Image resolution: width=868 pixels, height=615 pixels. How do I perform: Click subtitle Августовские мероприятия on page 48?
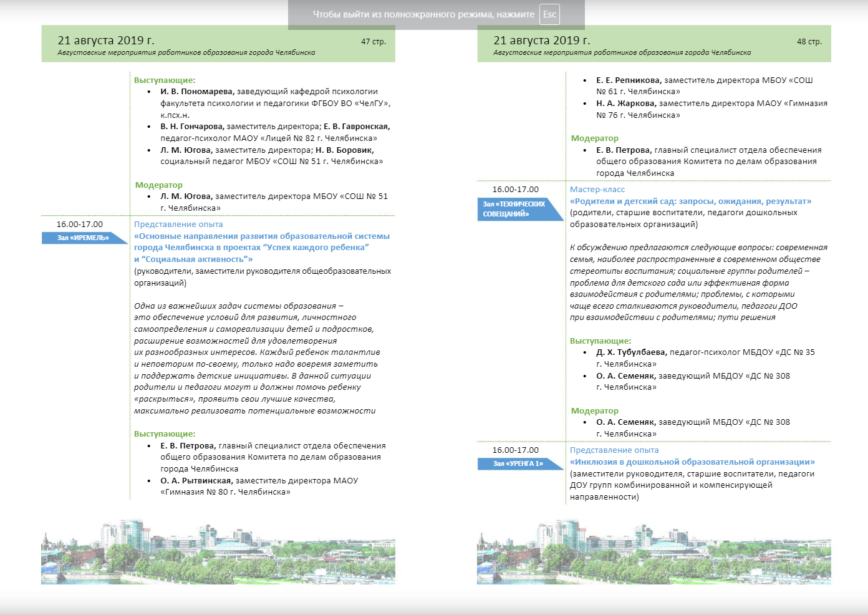622,53
